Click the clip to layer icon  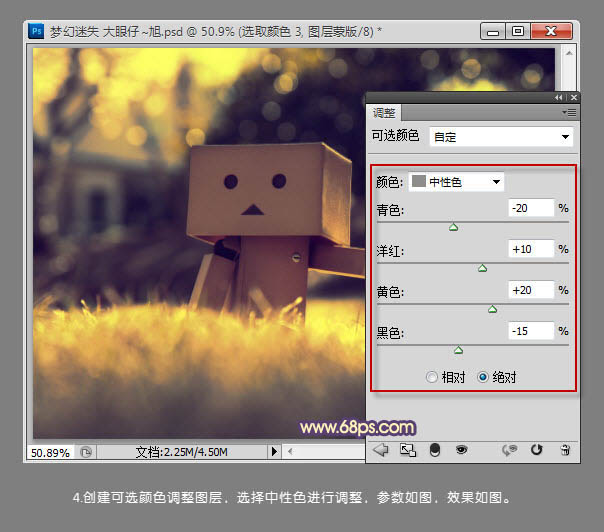pyautogui.click(x=435, y=451)
